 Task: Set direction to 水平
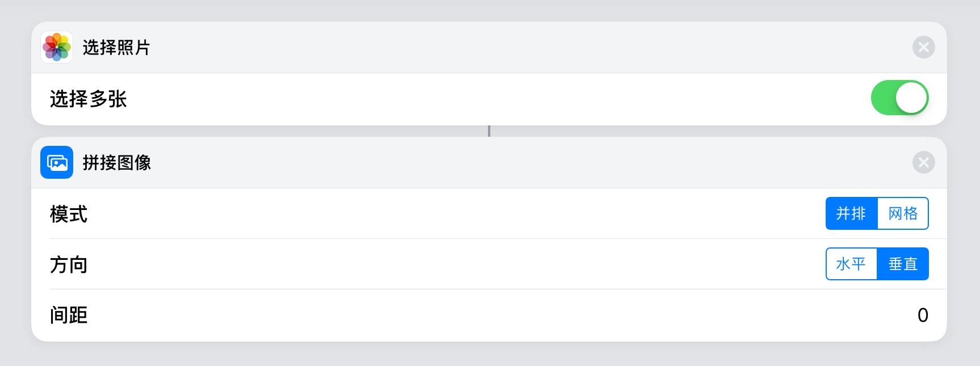pos(851,264)
